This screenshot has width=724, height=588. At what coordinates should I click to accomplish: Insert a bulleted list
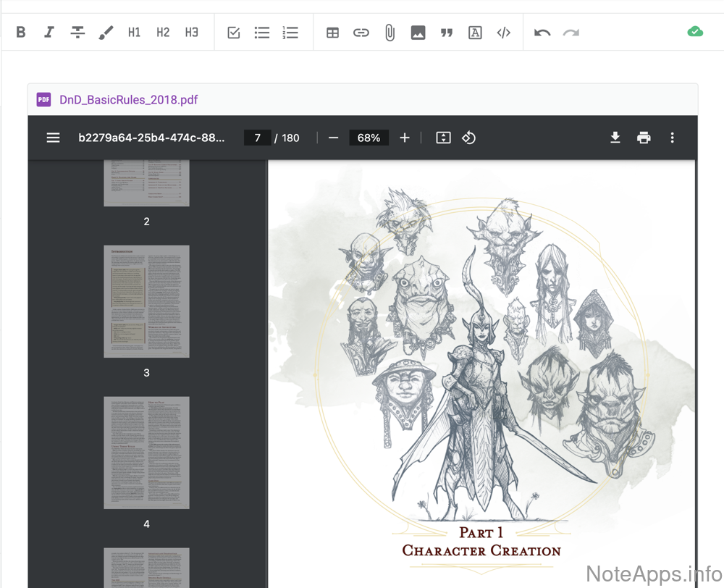pos(262,33)
